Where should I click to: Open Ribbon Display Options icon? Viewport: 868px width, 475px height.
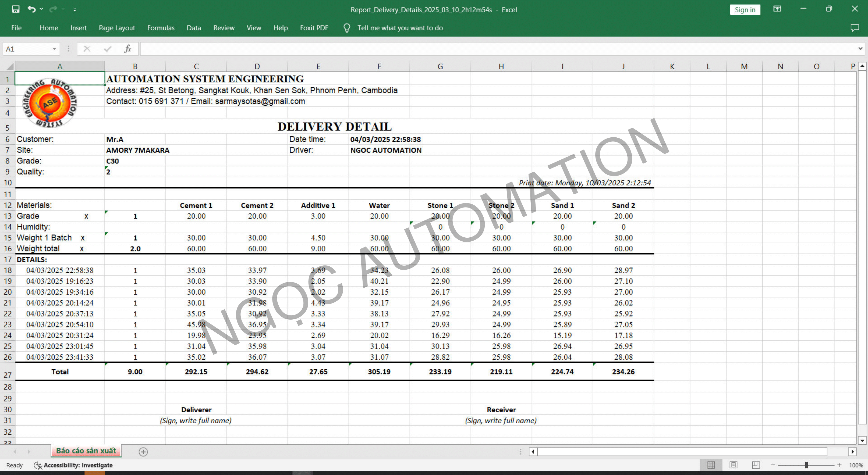pyautogui.click(x=777, y=9)
